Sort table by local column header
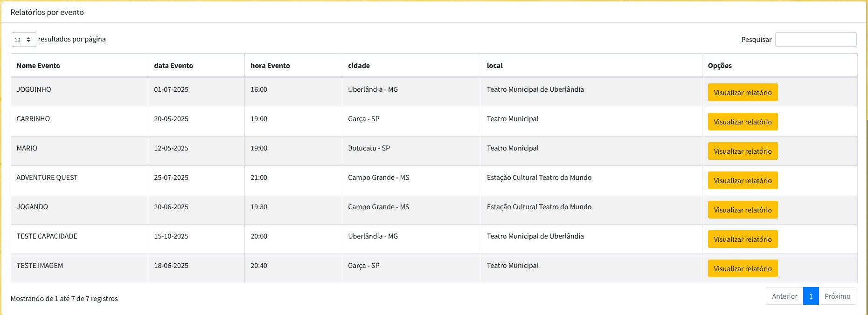868x315 pixels. click(495, 66)
